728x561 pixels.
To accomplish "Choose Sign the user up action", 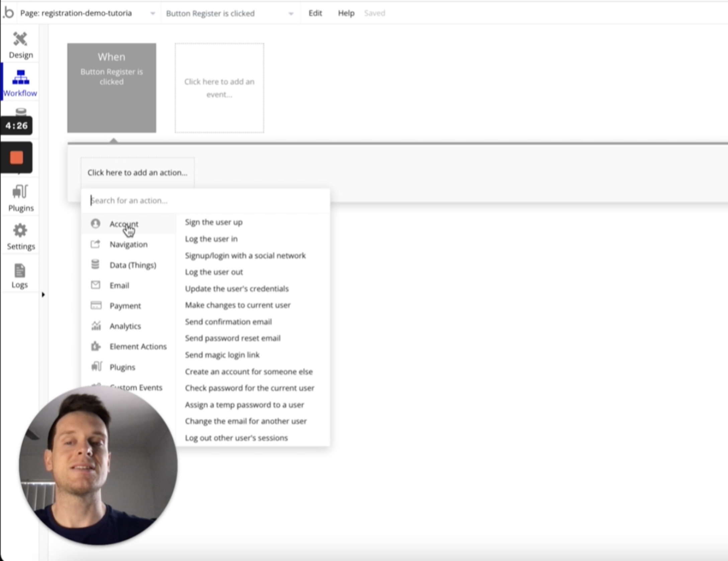I will coord(213,222).
